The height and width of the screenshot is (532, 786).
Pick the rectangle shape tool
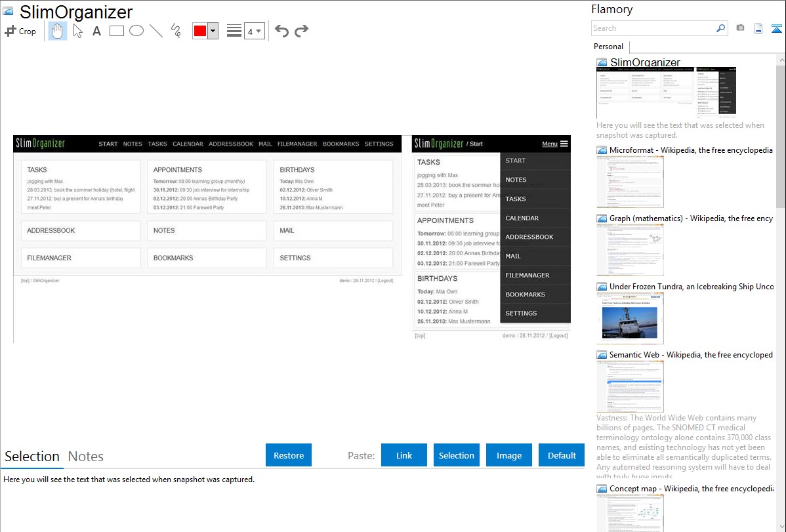point(116,31)
